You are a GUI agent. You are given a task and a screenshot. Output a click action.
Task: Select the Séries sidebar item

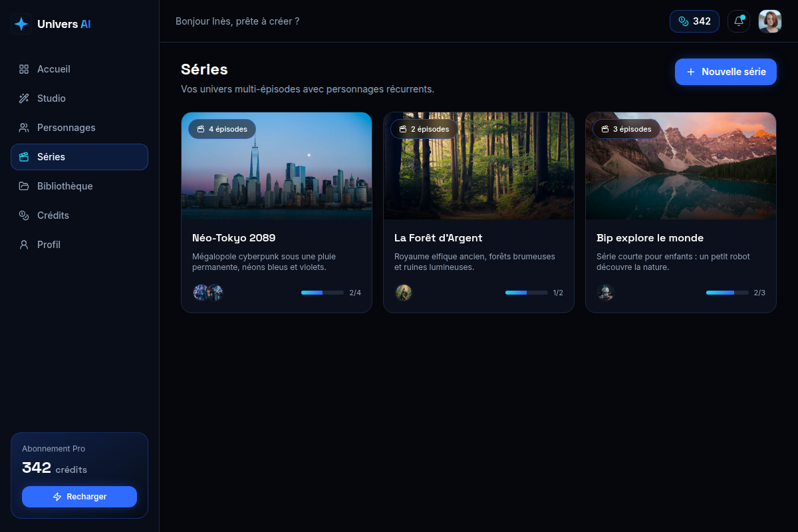(x=79, y=157)
